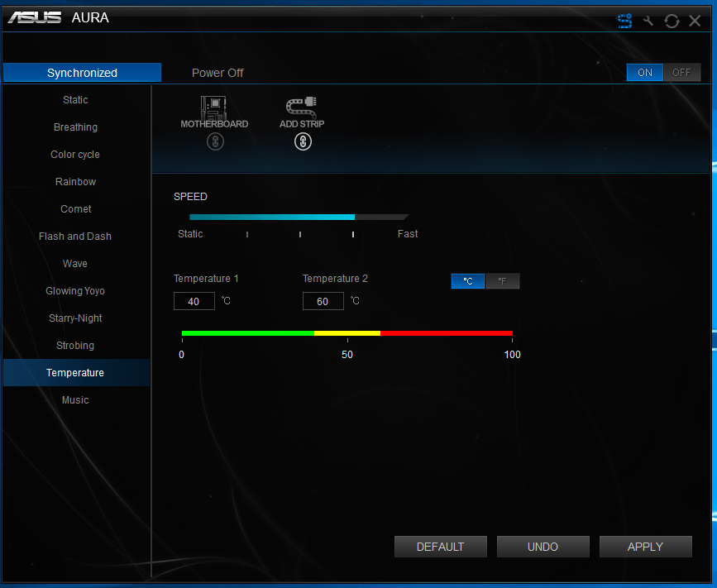Select the Breathing lighting effect

coord(75,127)
